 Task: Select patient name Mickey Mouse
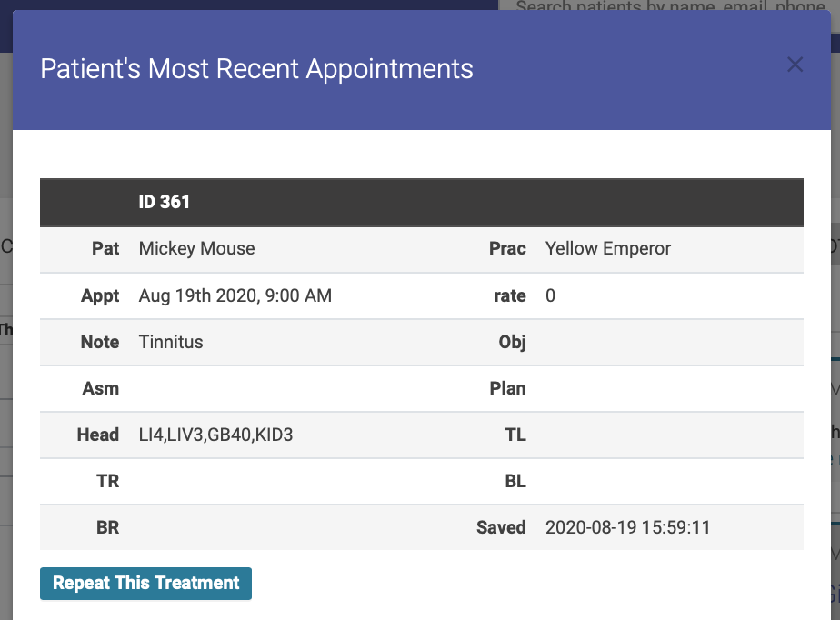(196, 249)
